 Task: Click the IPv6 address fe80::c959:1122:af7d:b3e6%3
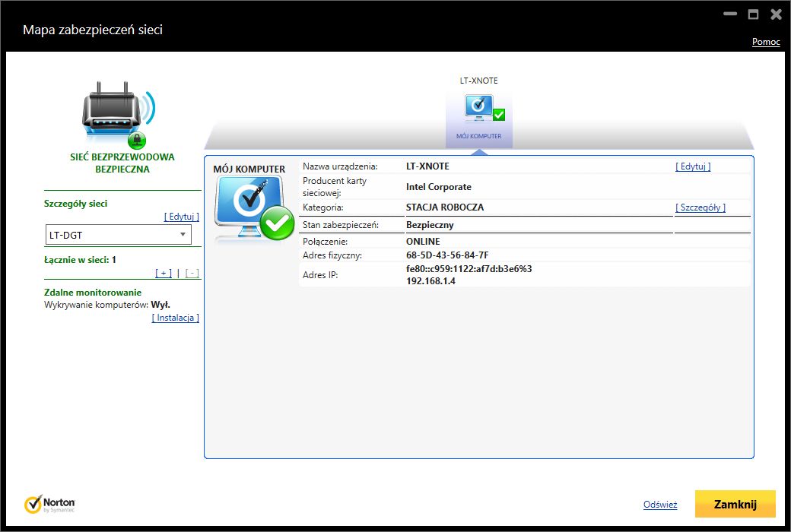coord(469,269)
